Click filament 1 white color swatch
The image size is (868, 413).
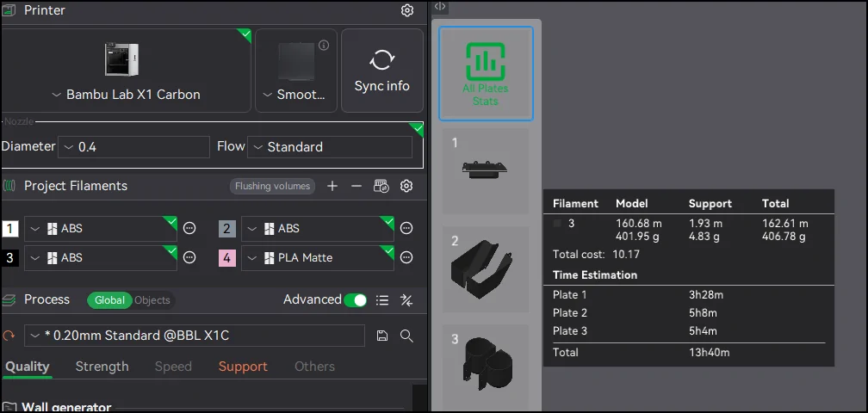tap(10, 228)
